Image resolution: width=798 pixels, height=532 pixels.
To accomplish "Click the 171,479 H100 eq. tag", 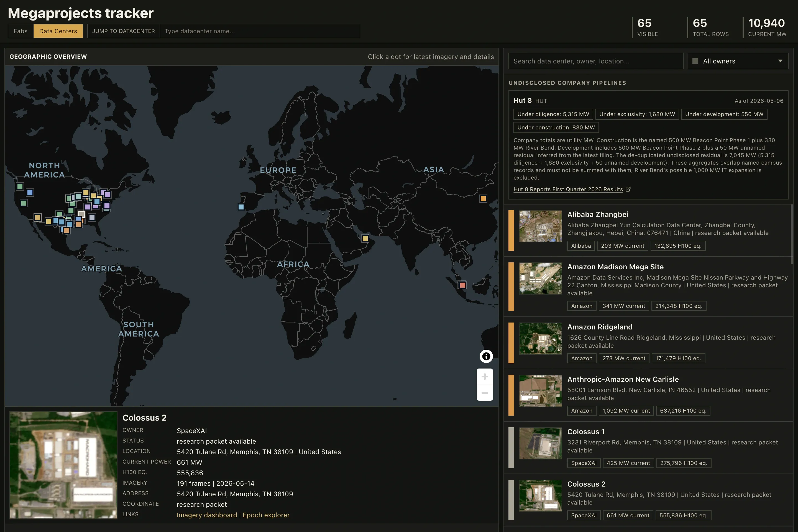I will tap(678, 358).
